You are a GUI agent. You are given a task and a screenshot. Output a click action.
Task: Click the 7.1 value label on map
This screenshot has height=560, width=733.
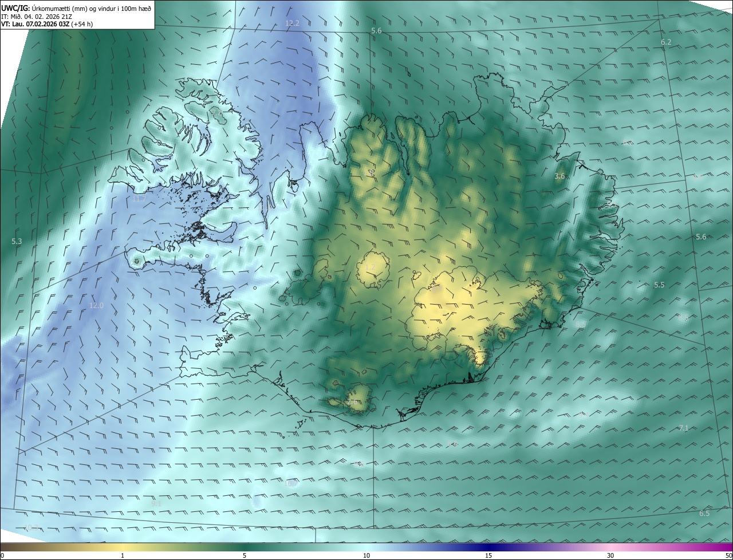point(684,428)
